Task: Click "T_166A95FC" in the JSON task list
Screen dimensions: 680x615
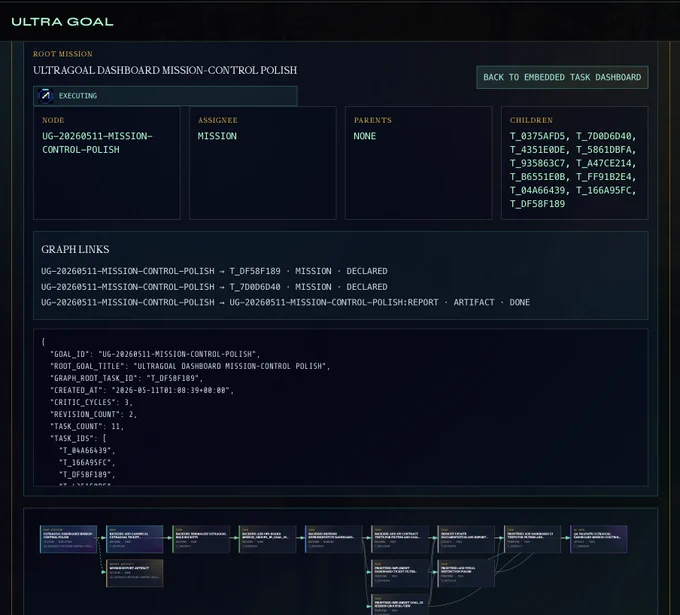Action: 87,463
